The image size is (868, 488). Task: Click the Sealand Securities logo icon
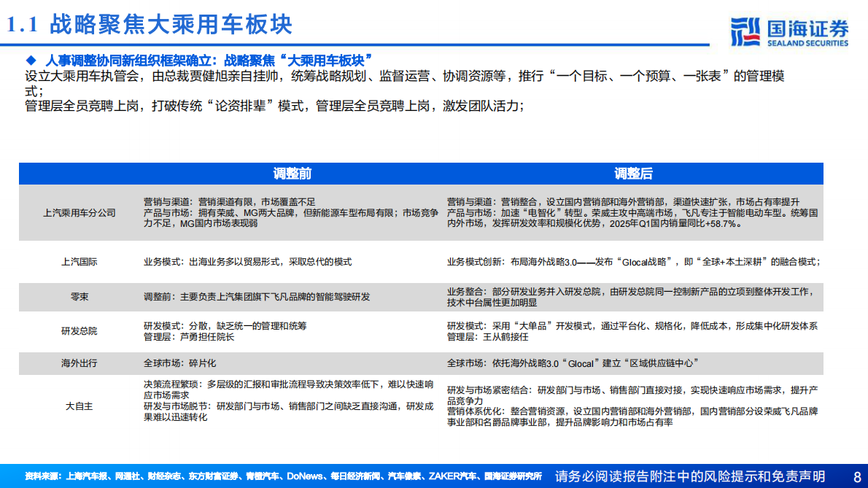pyautogui.click(x=745, y=28)
